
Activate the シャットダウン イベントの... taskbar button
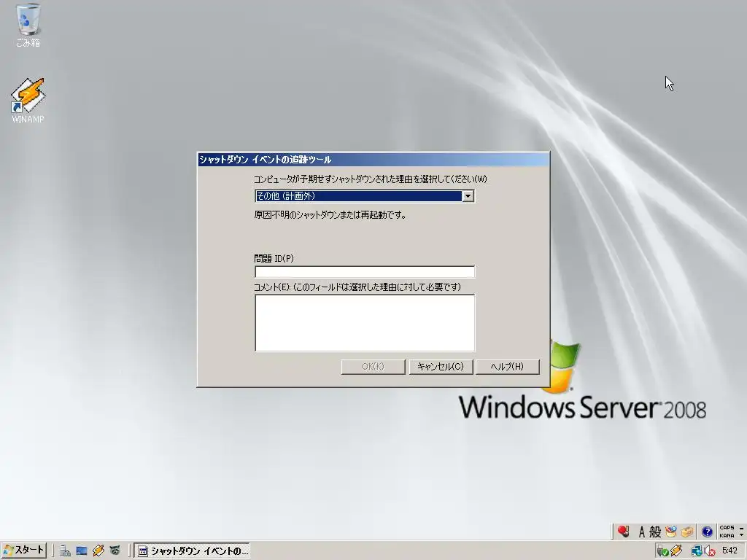192,551
